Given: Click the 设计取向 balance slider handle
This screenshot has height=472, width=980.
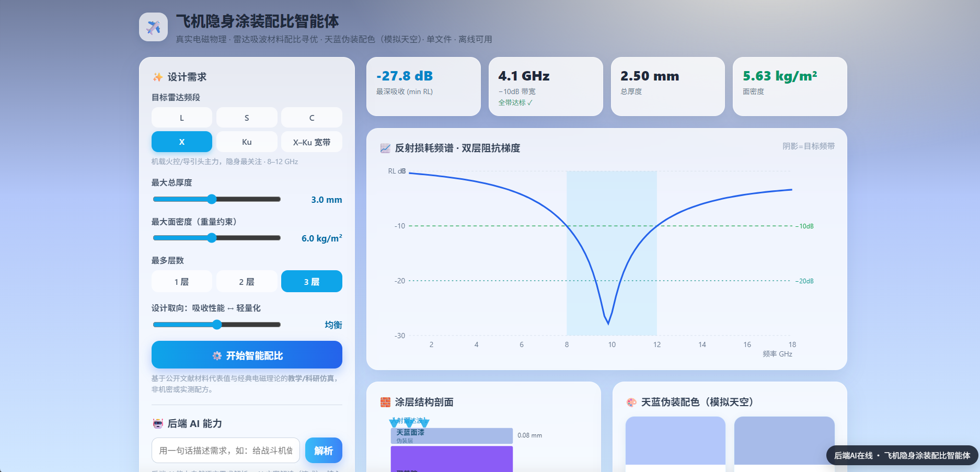Looking at the screenshot, I should coord(217,325).
